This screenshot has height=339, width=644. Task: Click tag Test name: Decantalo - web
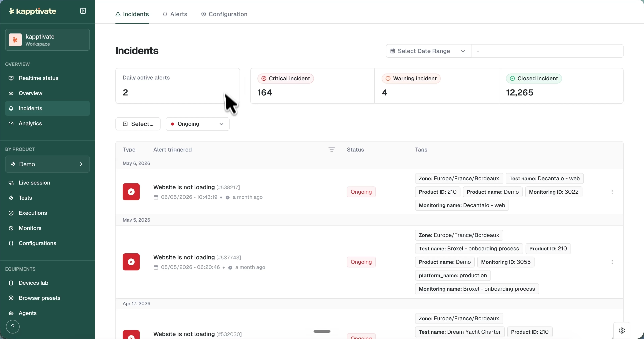[x=545, y=179]
